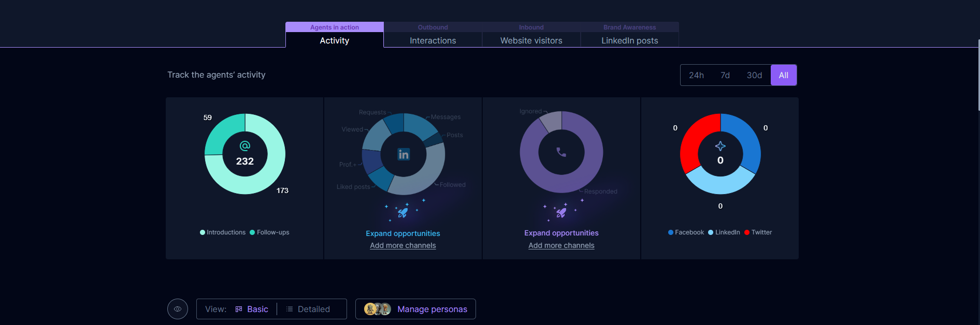Switch to the Interactions tab

coord(433,40)
